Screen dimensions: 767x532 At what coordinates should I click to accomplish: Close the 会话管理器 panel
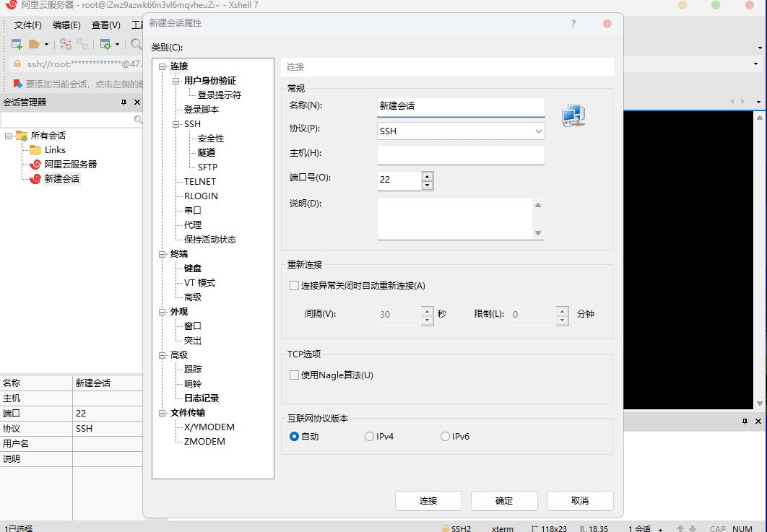[x=137, y=103]
